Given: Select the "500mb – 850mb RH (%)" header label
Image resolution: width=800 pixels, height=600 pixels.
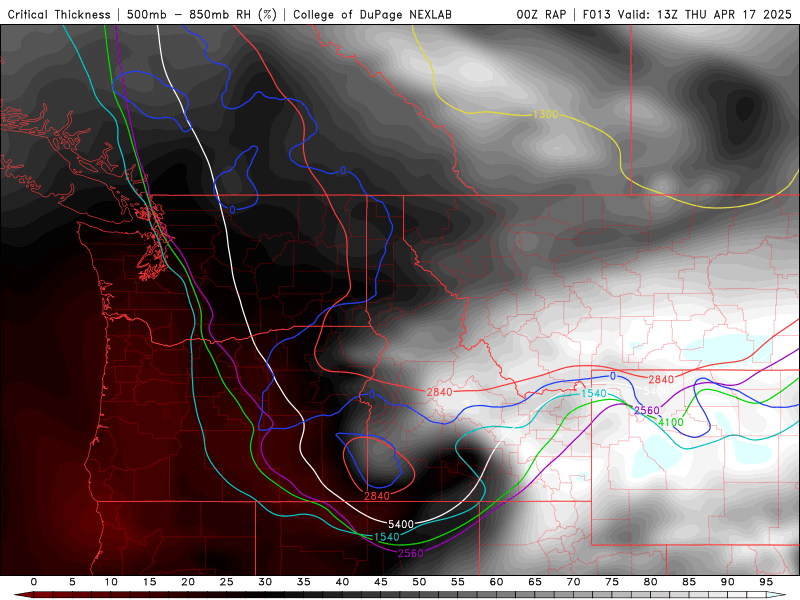Looking at the screenshot, I should pos(202,15).
